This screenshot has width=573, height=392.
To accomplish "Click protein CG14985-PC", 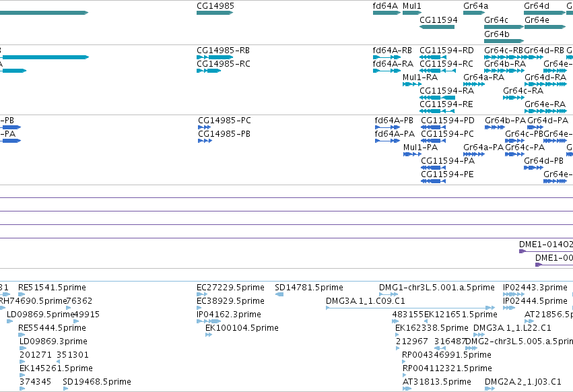I will (204, 127).
